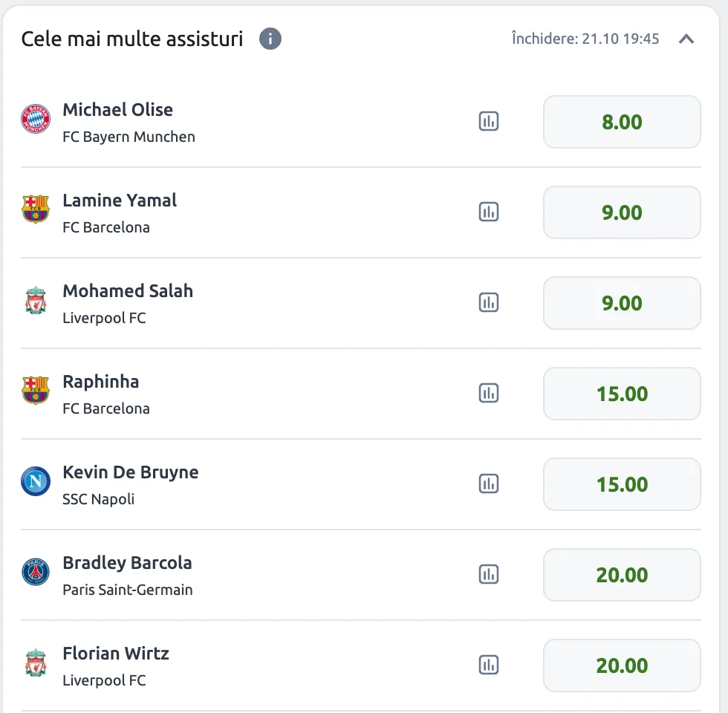View statistics icon in Raphinha row

pyautogui.click(x=489, y=394)
